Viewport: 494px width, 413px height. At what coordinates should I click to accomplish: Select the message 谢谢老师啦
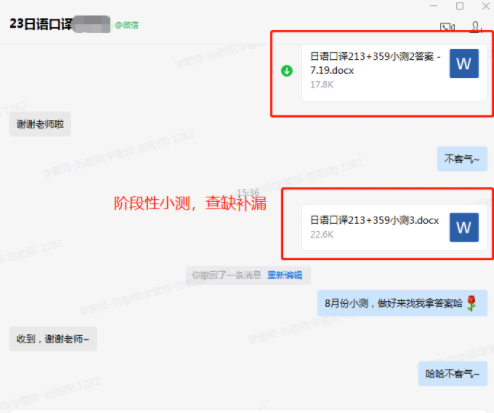[40, 124]
